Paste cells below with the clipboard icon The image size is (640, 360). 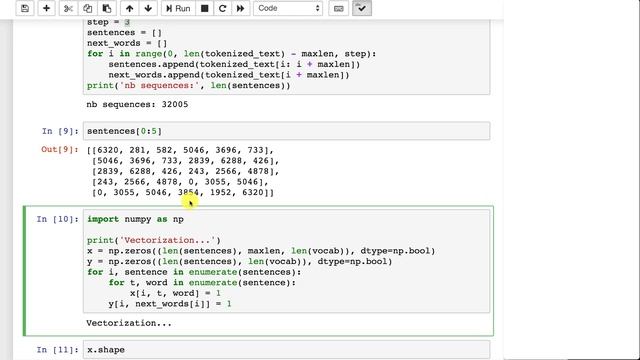[x=107, y=8]
